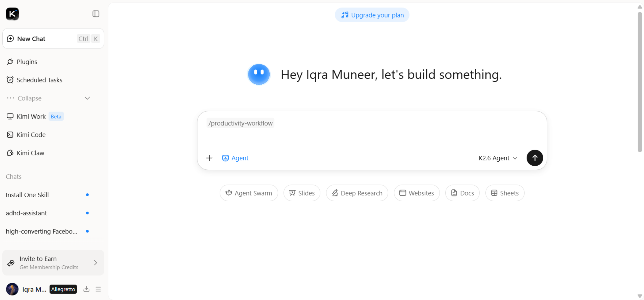Image resolution: width=644 pixels, height=300 pixels.
Task: Toggle the sidebar panel icon
Action: tap(96, 14)
